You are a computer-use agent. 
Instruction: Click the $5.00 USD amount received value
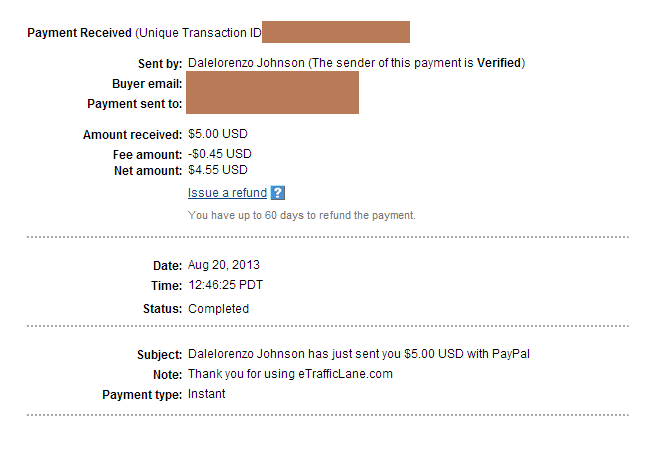(x=218, y=134)
